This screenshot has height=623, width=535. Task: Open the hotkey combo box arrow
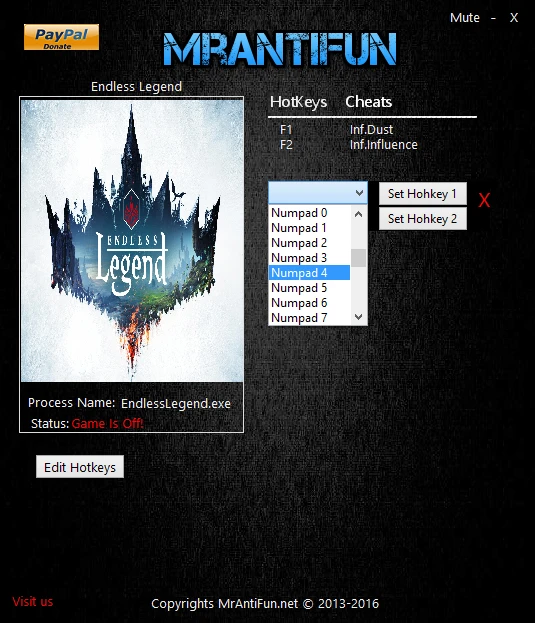coord(359,193)
